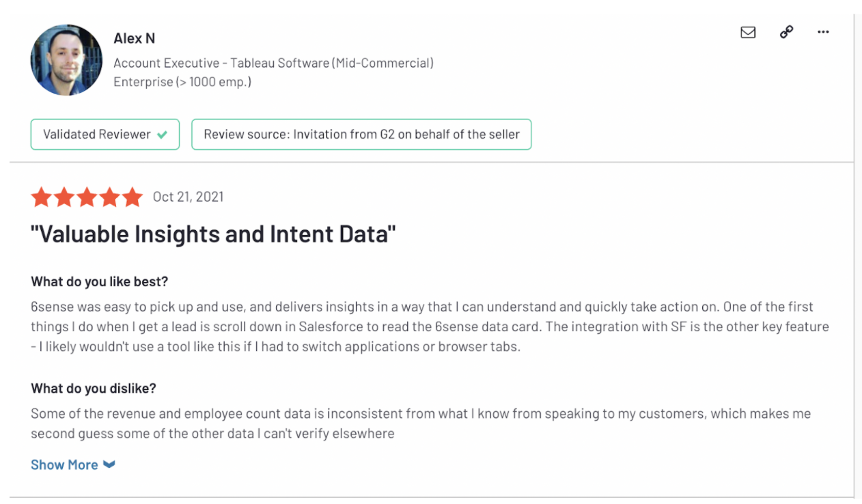Click the fifth rating star
The width and height of the screenshot is (862, 504).
(x=132, y=197)
